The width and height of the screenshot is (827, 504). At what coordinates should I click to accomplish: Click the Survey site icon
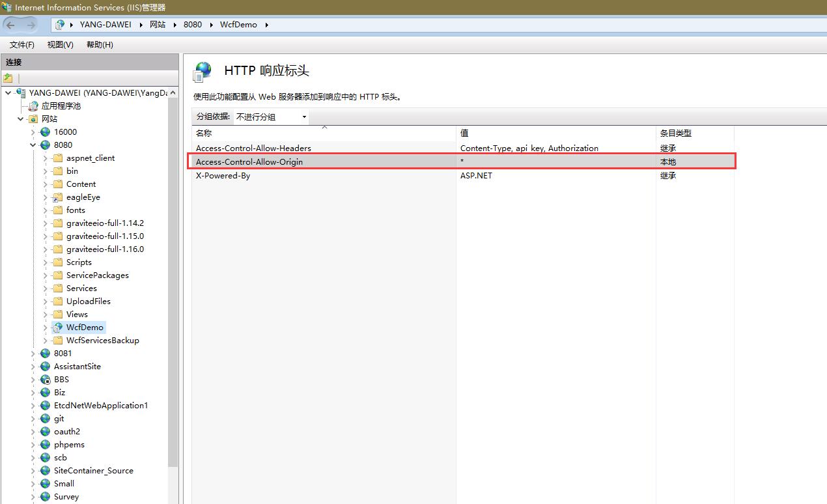pyautogui.click(x=44, y=496)
